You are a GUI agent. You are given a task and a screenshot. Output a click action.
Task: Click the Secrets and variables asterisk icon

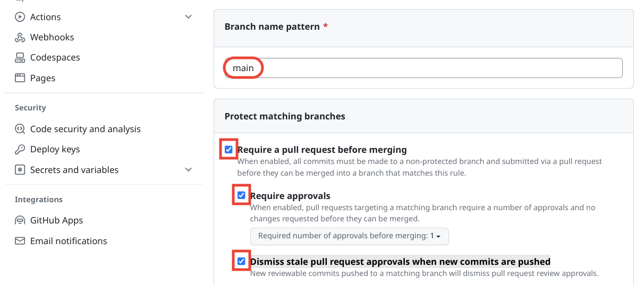[x=20, y=170]
